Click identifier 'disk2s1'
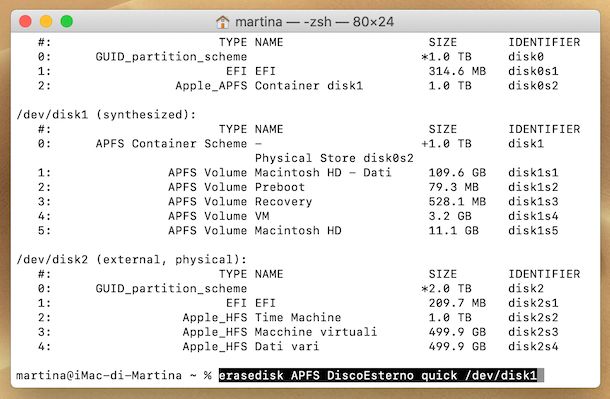This screenshot has height=399, width=610. click(x=533, y=303)
